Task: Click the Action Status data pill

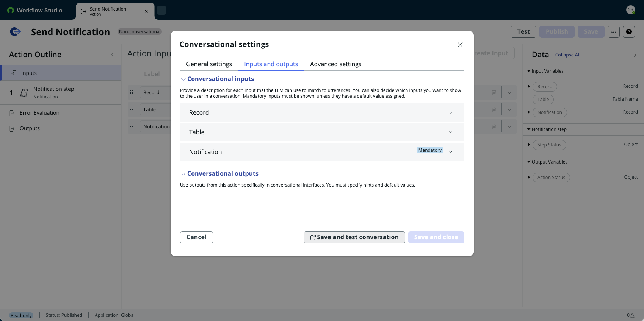Action: 551,178
